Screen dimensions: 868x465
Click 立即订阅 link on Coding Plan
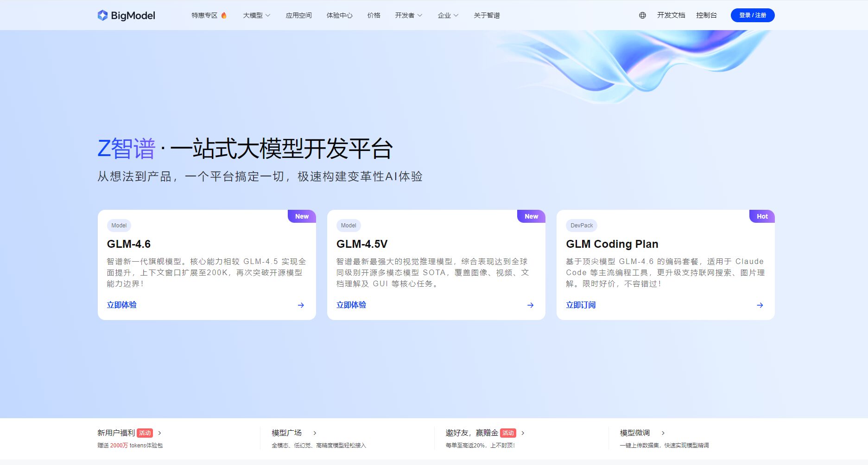581,305
